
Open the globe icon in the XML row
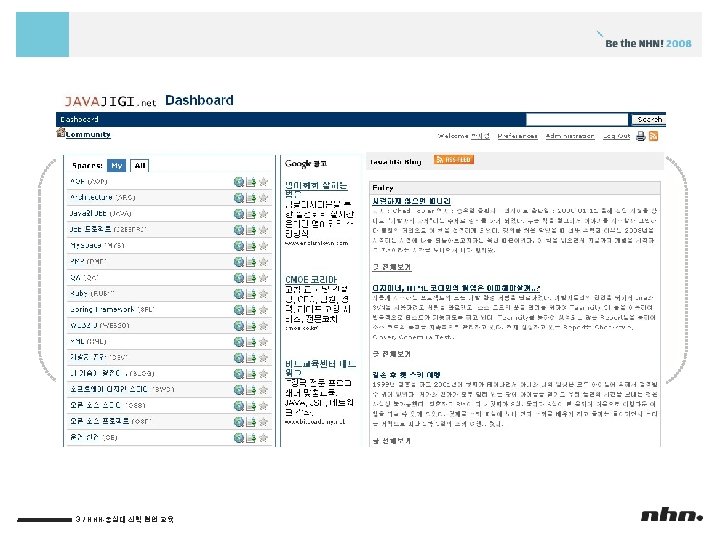click(239, 342)
